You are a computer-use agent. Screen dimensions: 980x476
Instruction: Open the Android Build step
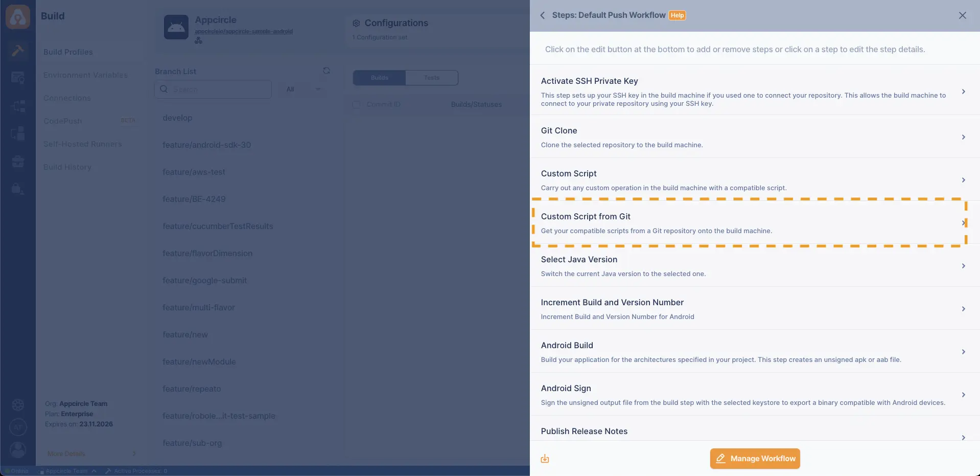coord(755,352)
